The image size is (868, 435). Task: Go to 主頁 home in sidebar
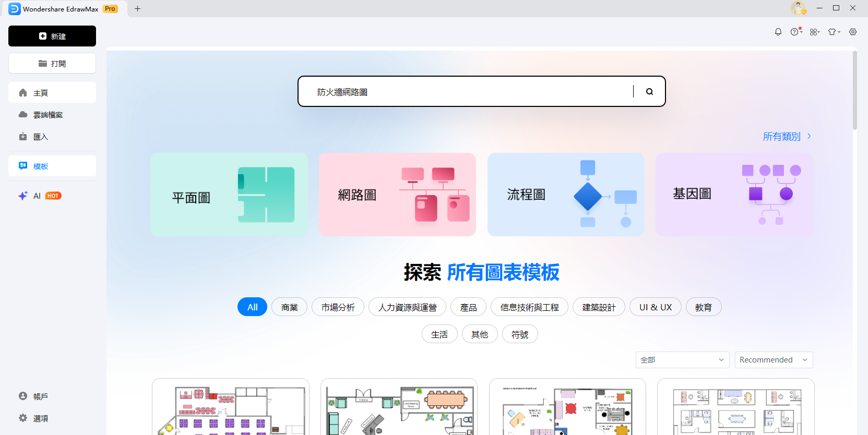(52, 93)
